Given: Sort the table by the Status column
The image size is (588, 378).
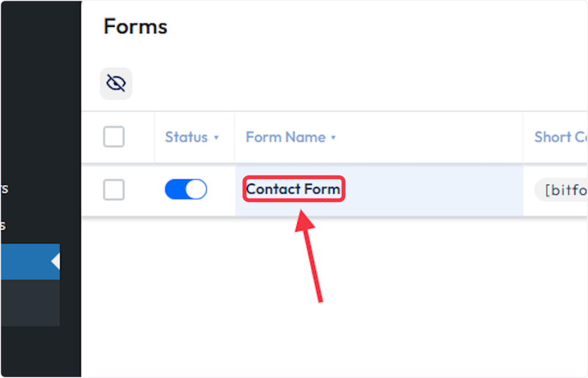Looking at the screenshot, I should pos(186,138).
